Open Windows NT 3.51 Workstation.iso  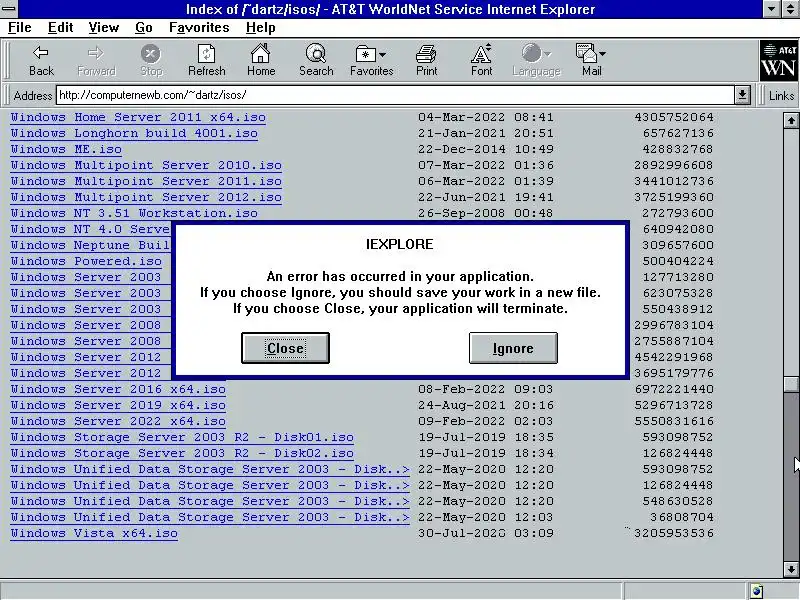(134, 213)
